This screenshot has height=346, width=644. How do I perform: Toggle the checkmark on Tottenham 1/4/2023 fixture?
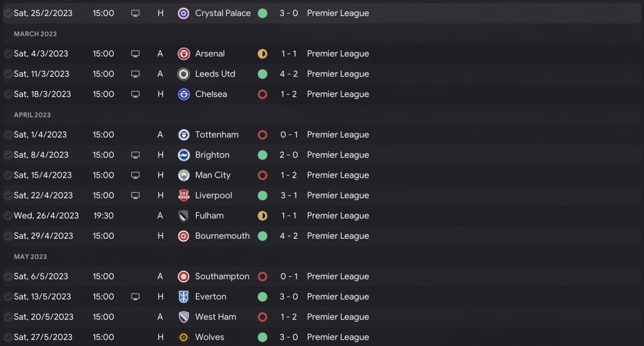click(x=8, y=135)
